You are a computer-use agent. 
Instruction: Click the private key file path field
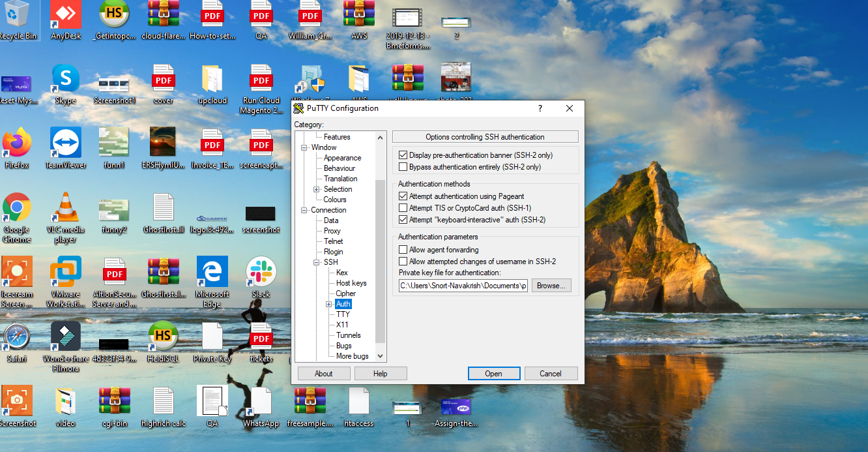coord(463,286)
